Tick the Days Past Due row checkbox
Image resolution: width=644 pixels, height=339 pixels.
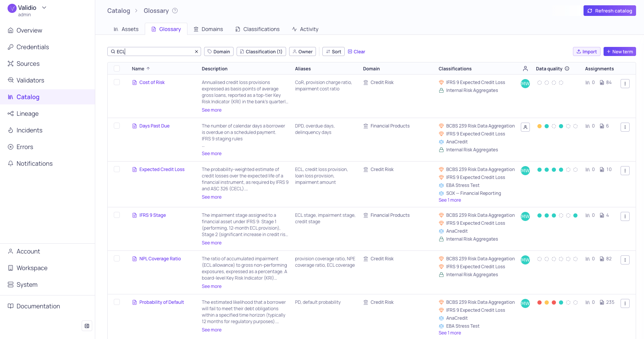pyautogui.click(x=117, y=126)
